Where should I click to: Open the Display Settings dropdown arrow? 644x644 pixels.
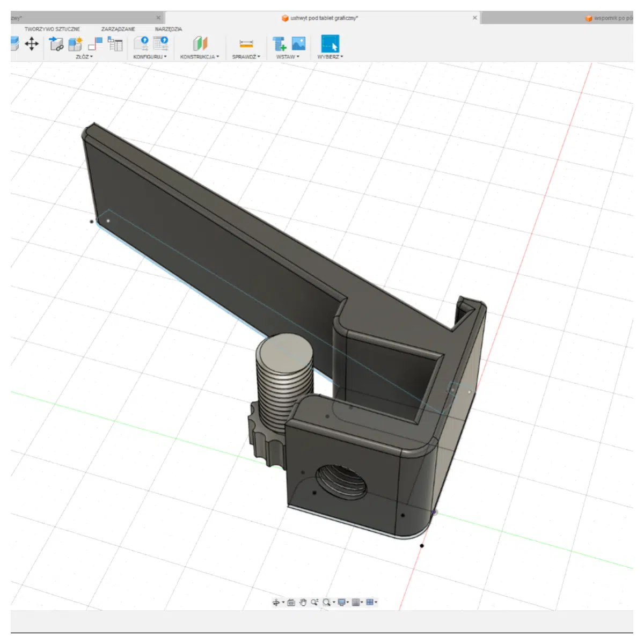tap(348, 602)
